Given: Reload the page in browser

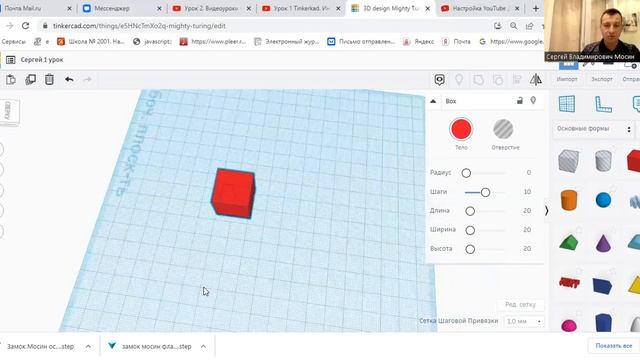Looking at the screenshot, I should (x=25, y=26).
